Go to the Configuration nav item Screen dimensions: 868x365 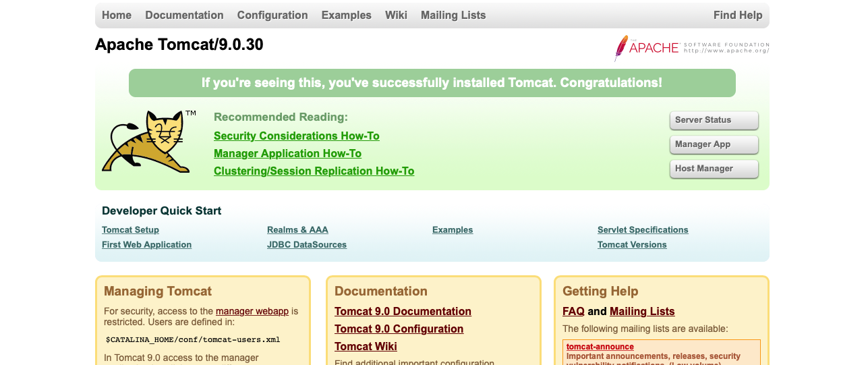272,15
